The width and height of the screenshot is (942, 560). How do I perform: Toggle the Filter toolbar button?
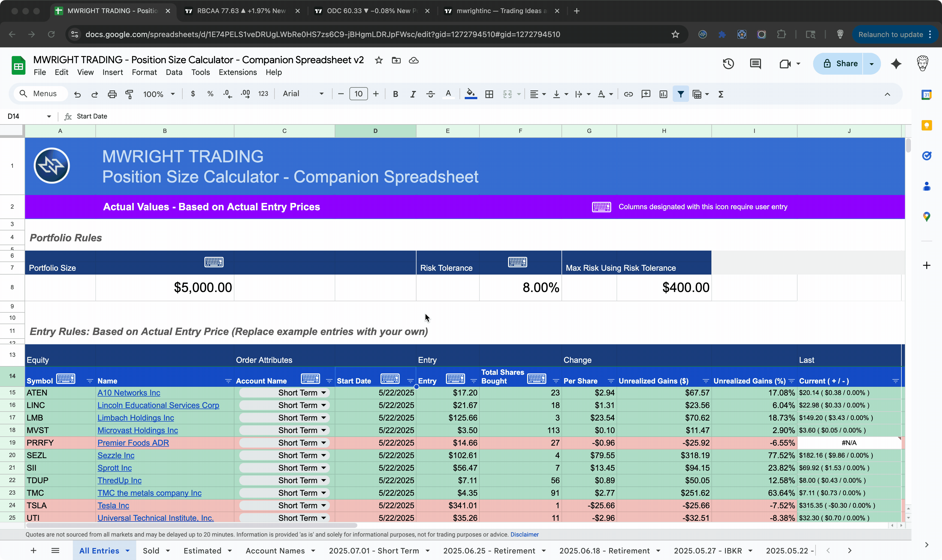[680, 94]
